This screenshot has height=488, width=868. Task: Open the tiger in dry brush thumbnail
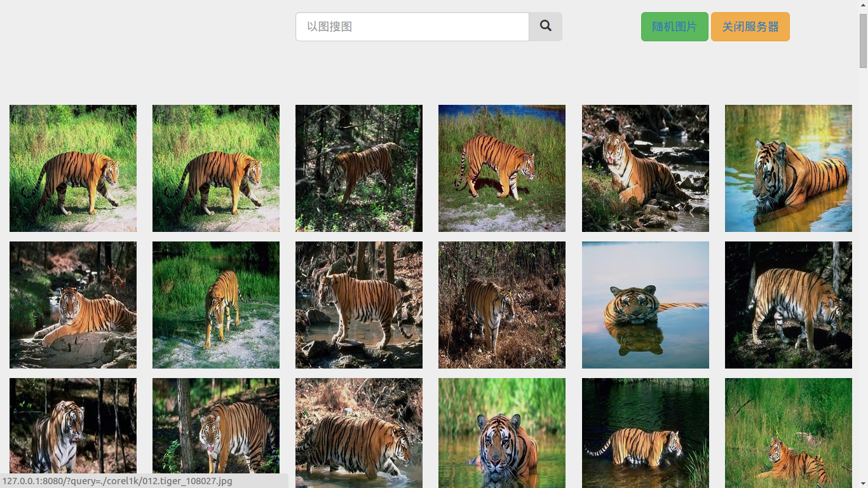(501, 304)
